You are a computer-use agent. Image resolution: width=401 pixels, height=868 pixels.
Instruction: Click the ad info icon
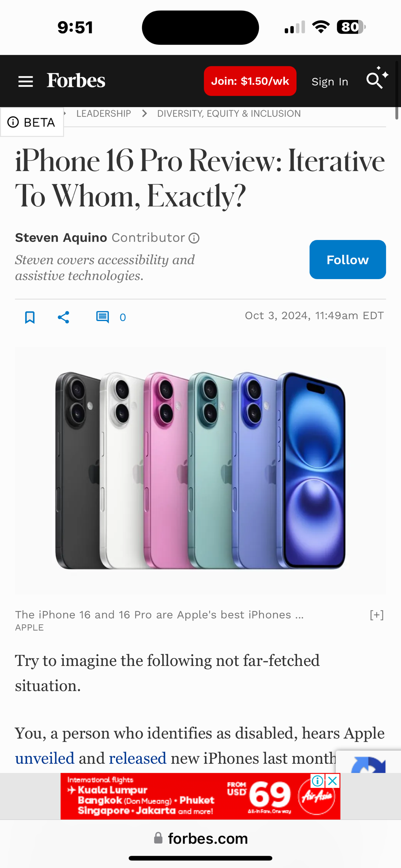317,781
